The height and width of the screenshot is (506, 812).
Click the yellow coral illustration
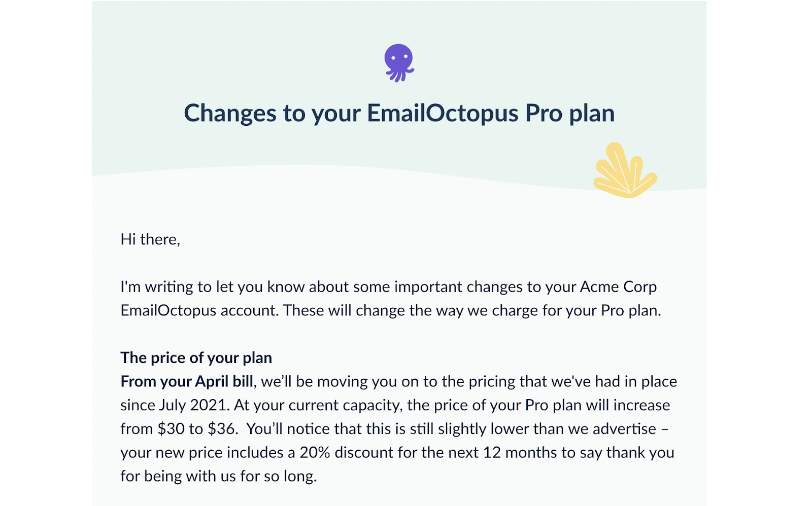625,171
